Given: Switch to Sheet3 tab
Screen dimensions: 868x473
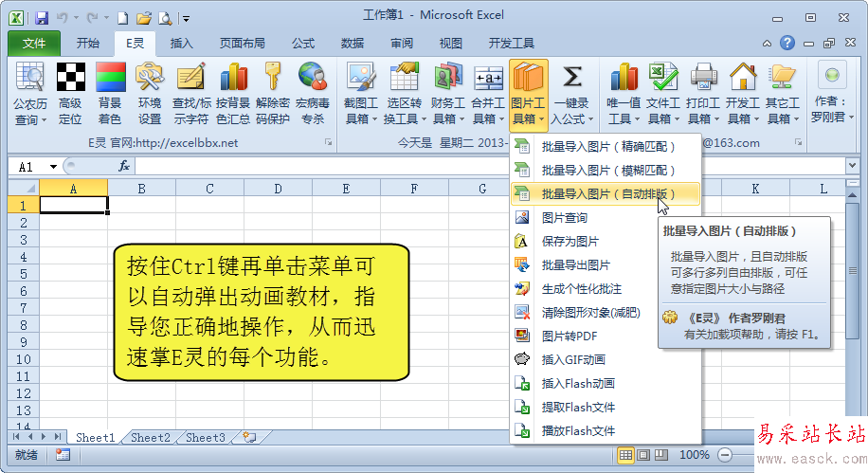Looking at the screenshot, I should (206, 438).
